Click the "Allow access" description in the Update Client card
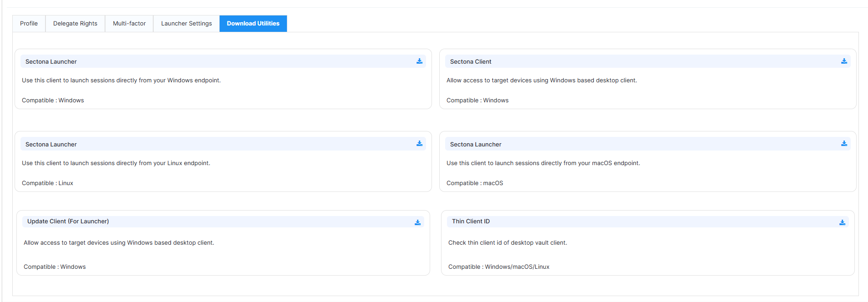The height and width of the screenshot is (302, 868). (119, 243)
